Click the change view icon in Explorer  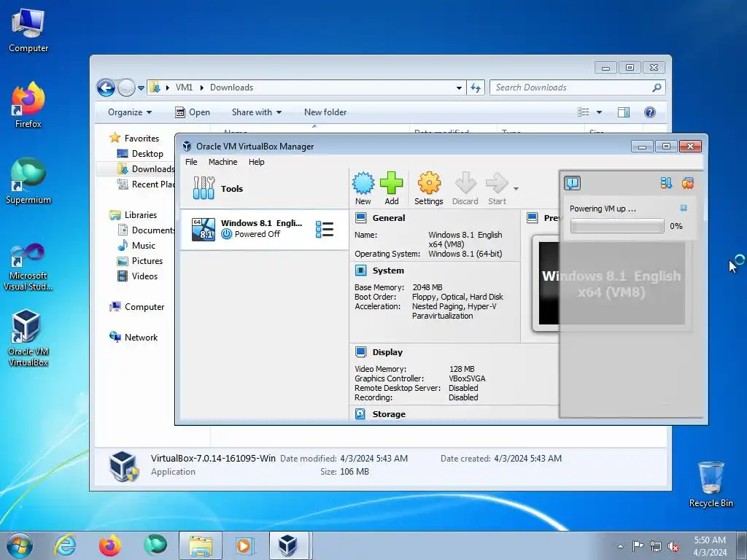click(583, 112)
